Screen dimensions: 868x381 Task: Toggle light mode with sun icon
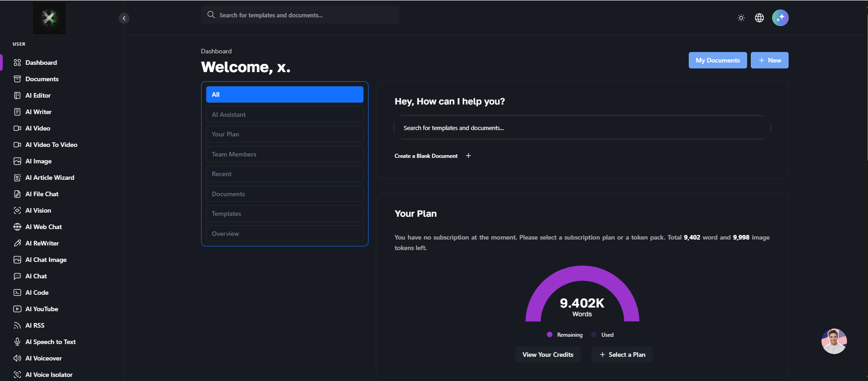[x=741, y=18]
